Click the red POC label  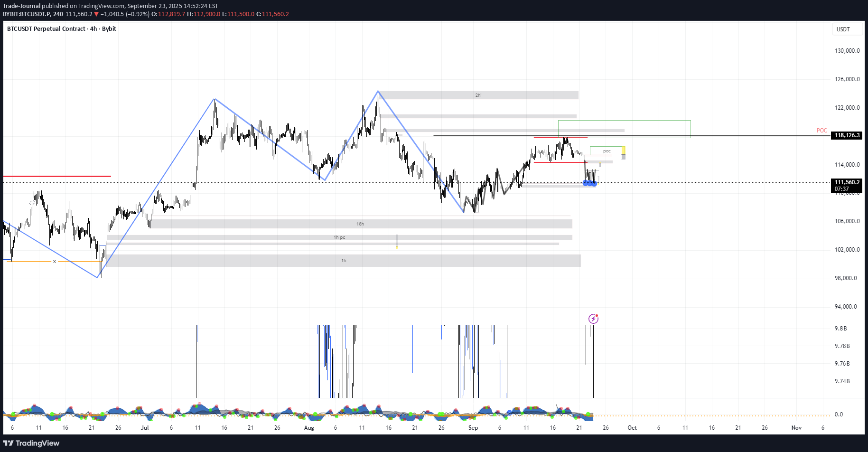(x=821, y=131)
